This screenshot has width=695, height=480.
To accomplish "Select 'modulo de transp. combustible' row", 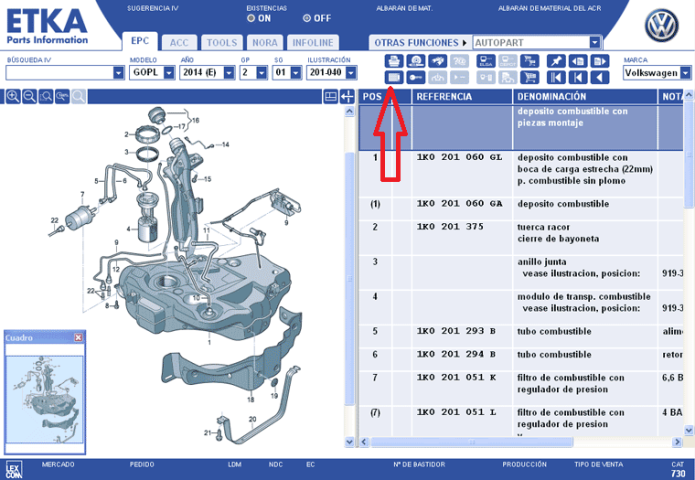I will 521,308.
